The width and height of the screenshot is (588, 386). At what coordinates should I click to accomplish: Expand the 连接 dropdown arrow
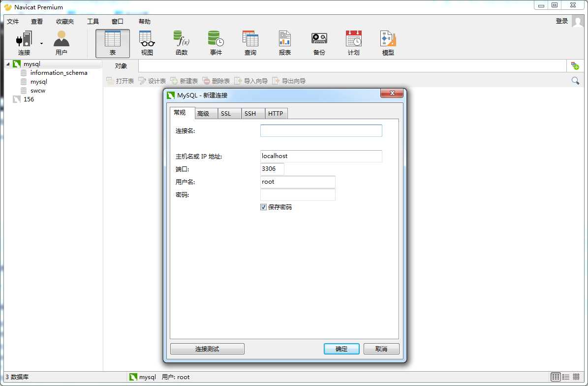tap(42, 43)
